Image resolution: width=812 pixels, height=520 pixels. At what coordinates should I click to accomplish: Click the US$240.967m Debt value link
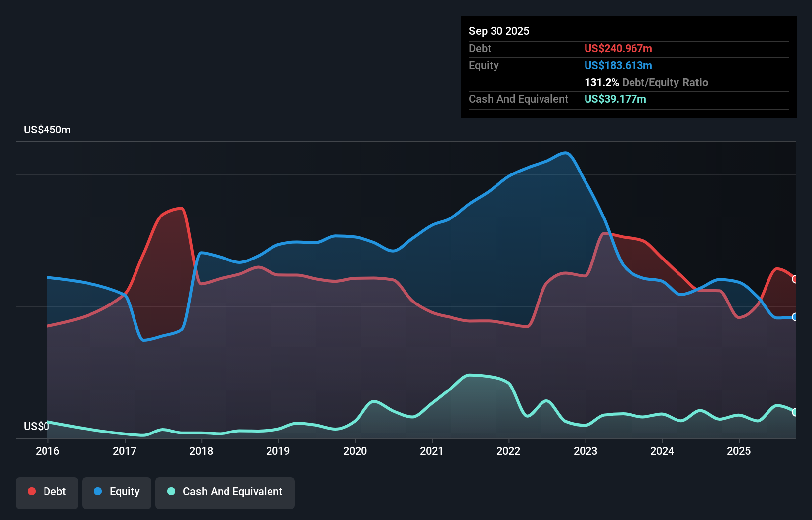pos(618,48)
